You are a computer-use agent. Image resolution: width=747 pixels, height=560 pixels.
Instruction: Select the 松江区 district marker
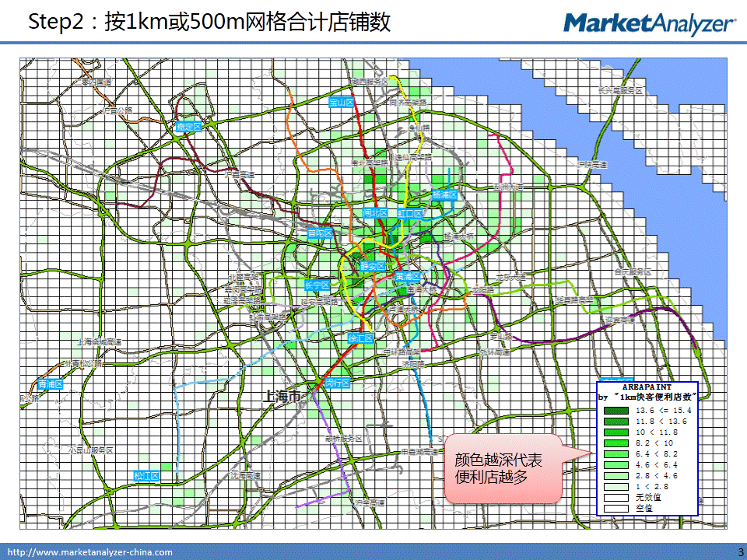146,475
